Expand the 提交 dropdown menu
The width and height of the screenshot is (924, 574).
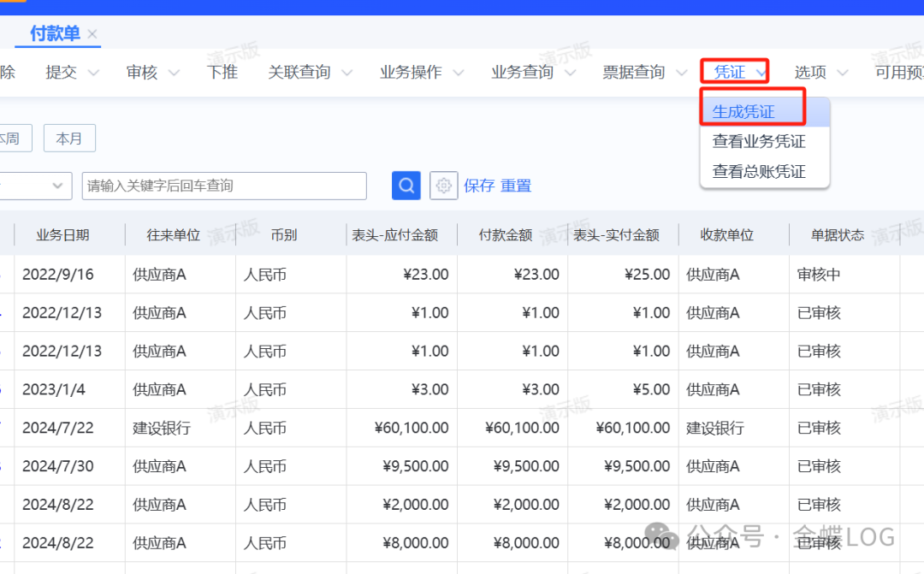point(73,73)
